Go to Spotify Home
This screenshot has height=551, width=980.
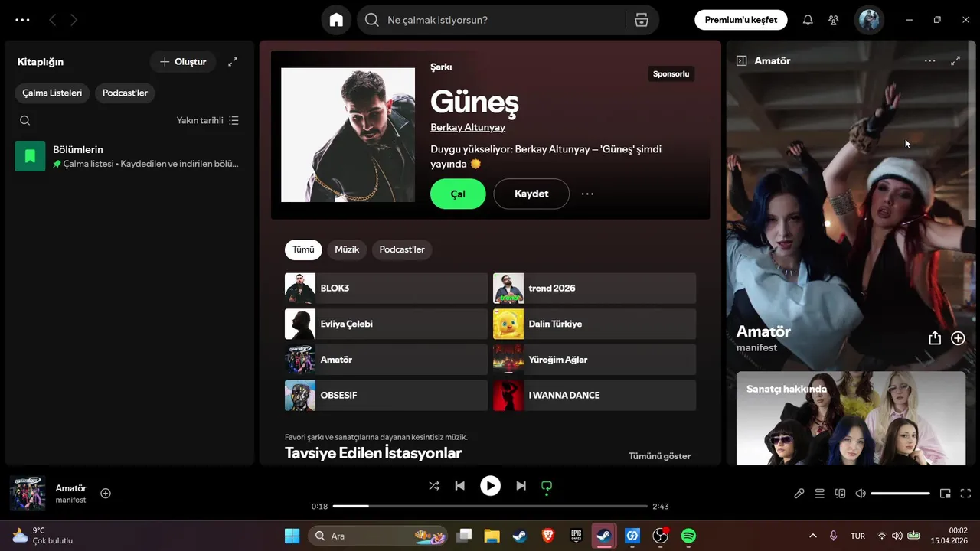point(336,20)
